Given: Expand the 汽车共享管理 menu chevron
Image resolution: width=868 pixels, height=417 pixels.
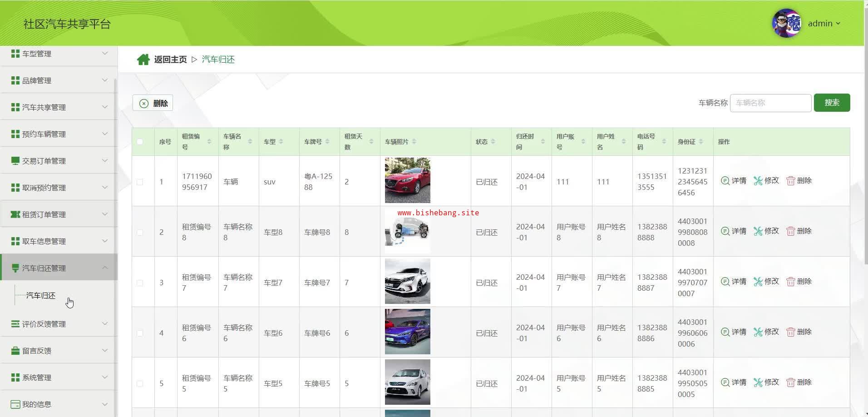Looking at the screenshot, I should (105, 107).
